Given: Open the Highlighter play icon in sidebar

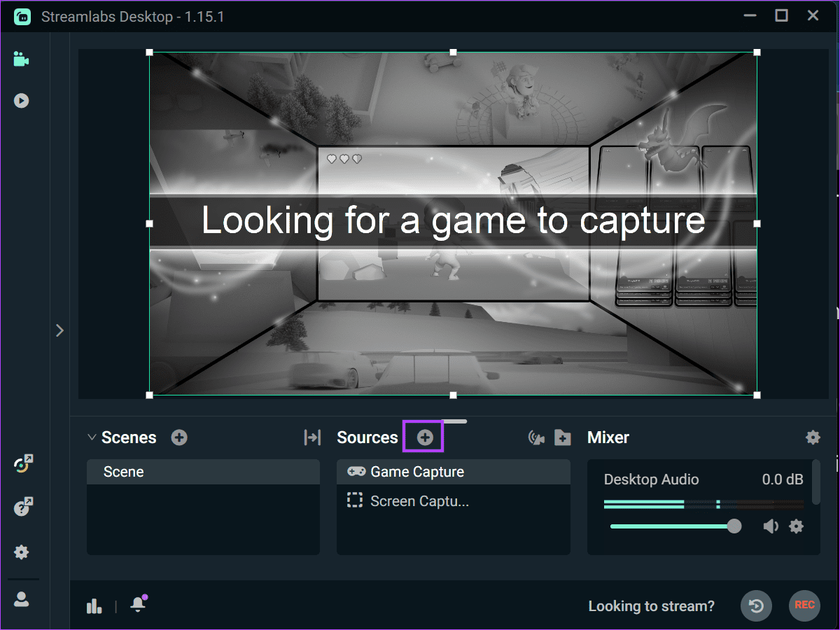Looking at the screenshot, I should [21, 101].
